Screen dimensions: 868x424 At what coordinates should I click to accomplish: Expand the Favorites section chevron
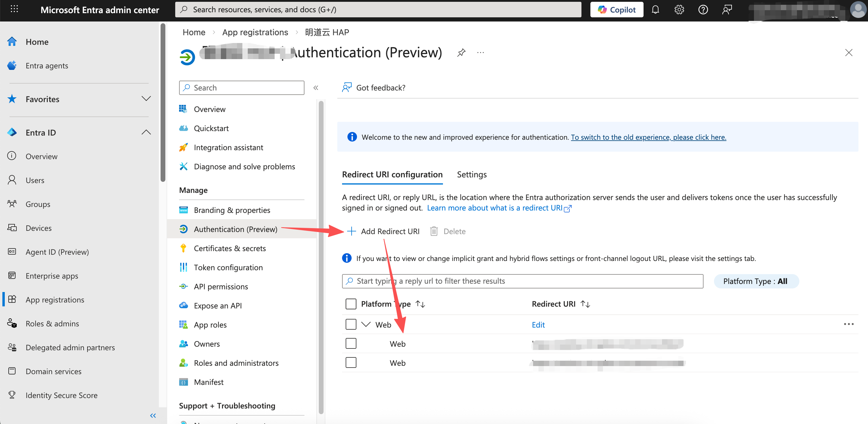(x=146, y=99)
